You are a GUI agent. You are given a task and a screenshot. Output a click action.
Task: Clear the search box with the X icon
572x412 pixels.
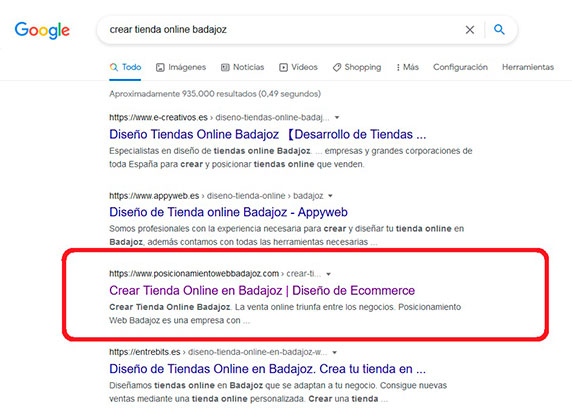point(470,30)
